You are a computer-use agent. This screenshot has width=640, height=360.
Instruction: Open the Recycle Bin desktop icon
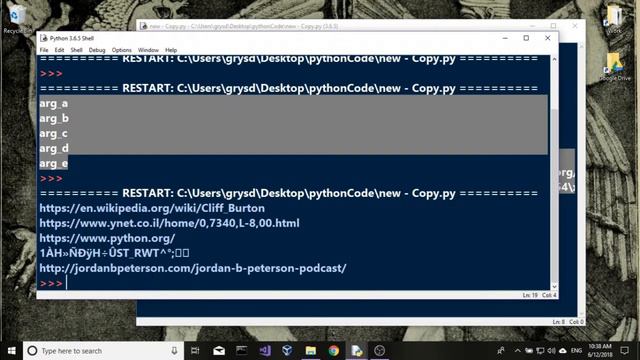[x=16, y=18]
